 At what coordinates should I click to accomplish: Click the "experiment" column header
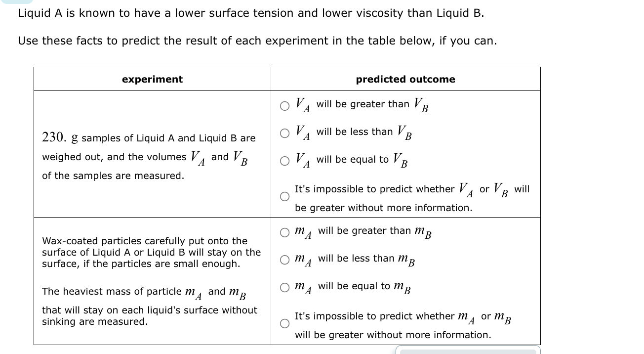tap(152, 79)
